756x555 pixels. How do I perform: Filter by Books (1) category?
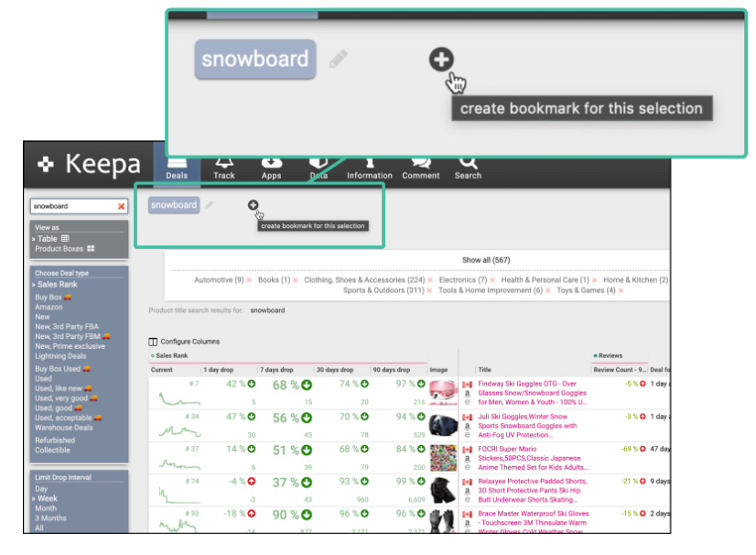point(274,280)
